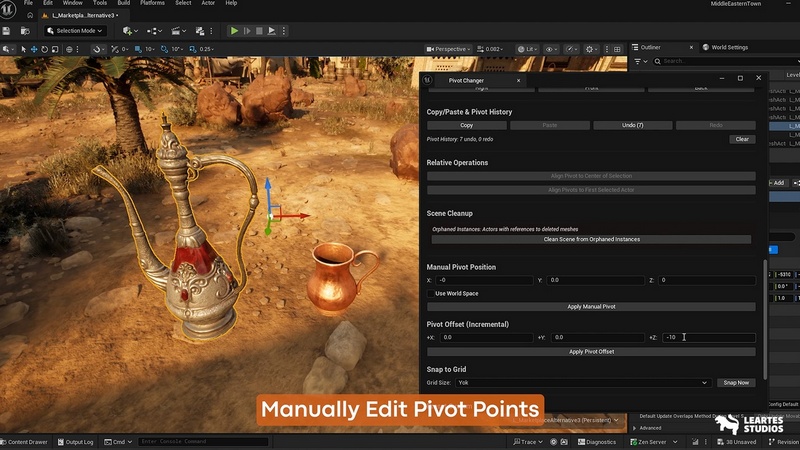Toggle the rotation snap icon
Image resolution: width=800 pixels, height=450 pixels.
[x=162, y=49]
